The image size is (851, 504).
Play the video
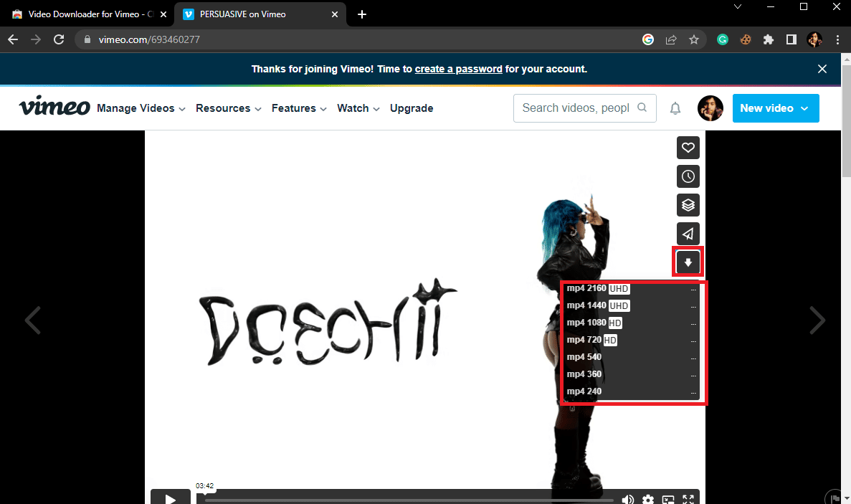click(x=171, y=497)
